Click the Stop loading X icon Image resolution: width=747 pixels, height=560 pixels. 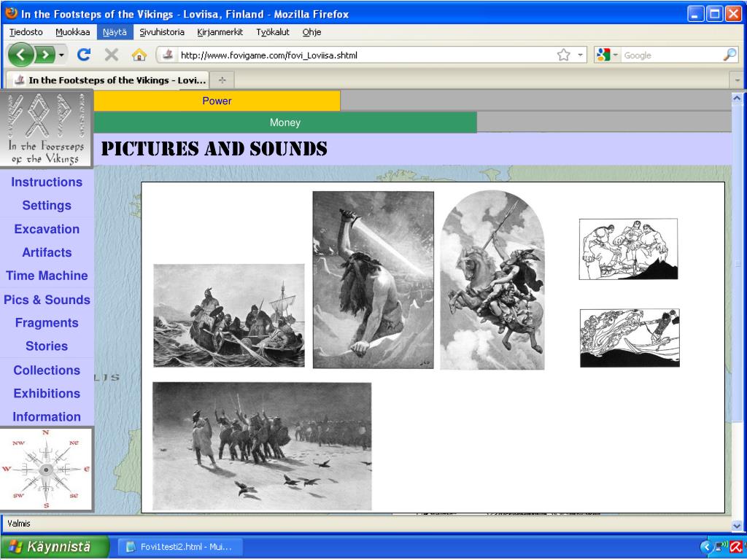point(112,55)
